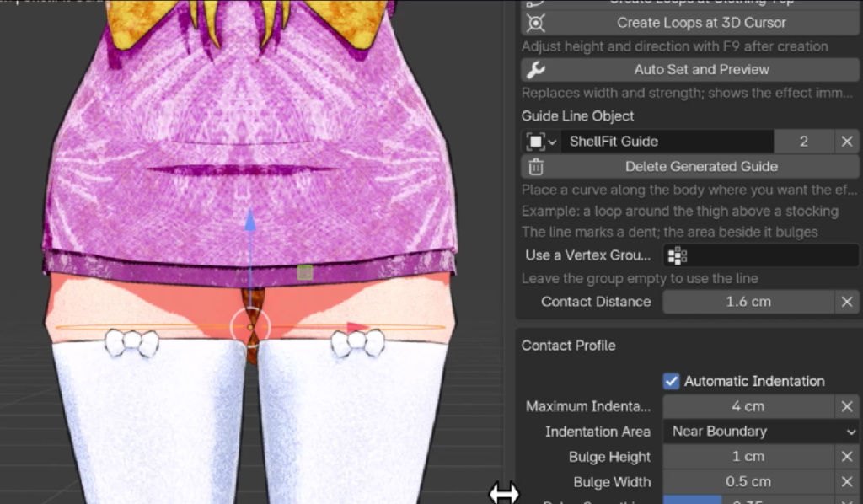Click the Contact Distance 1.6 cm field
The height and width of the screenshot is (504, 863).
[748, 302]
